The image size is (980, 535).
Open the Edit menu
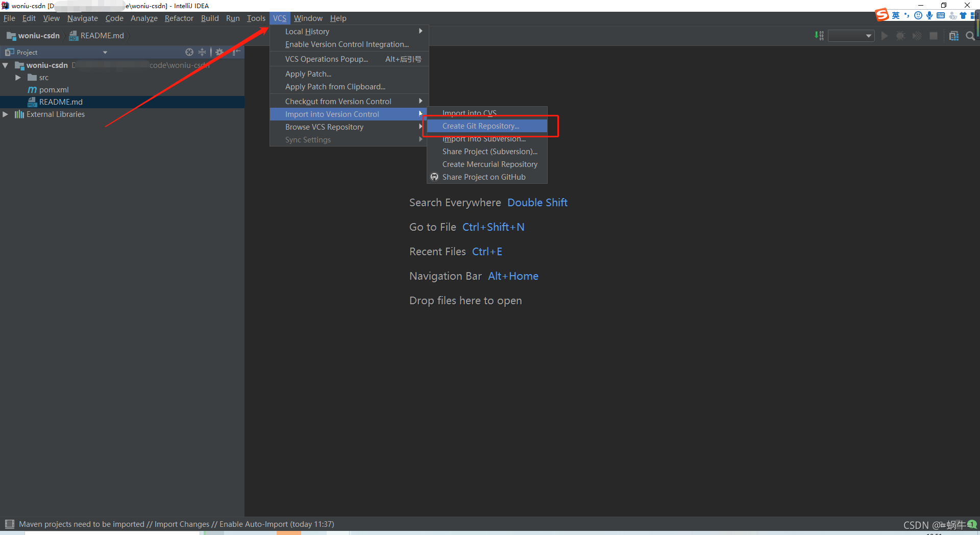point(29,18)
